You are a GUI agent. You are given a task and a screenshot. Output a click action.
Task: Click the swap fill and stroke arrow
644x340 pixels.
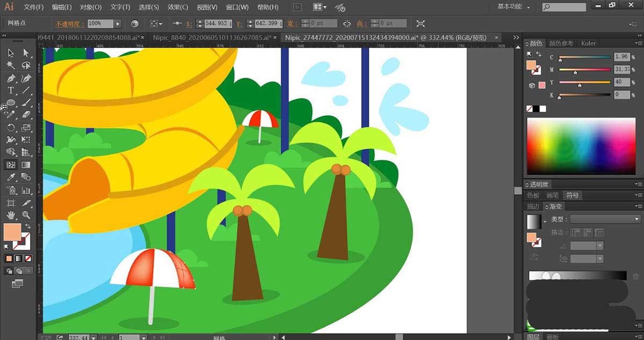27,227
